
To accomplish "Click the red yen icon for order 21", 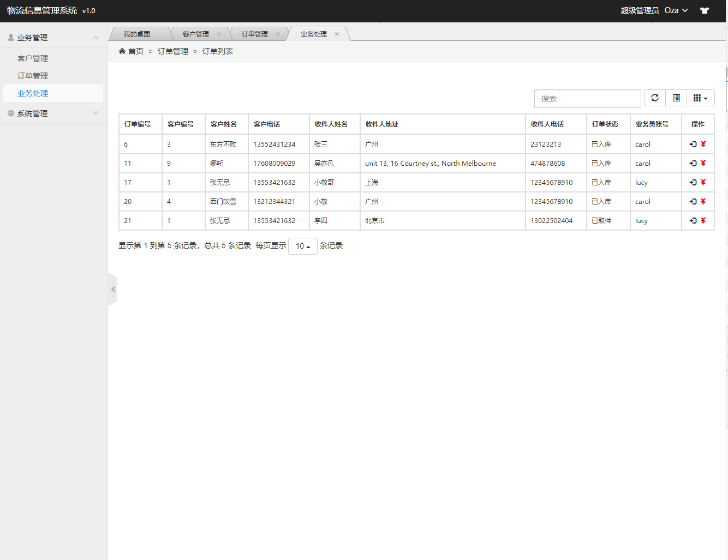I will [x=703, y=221].
